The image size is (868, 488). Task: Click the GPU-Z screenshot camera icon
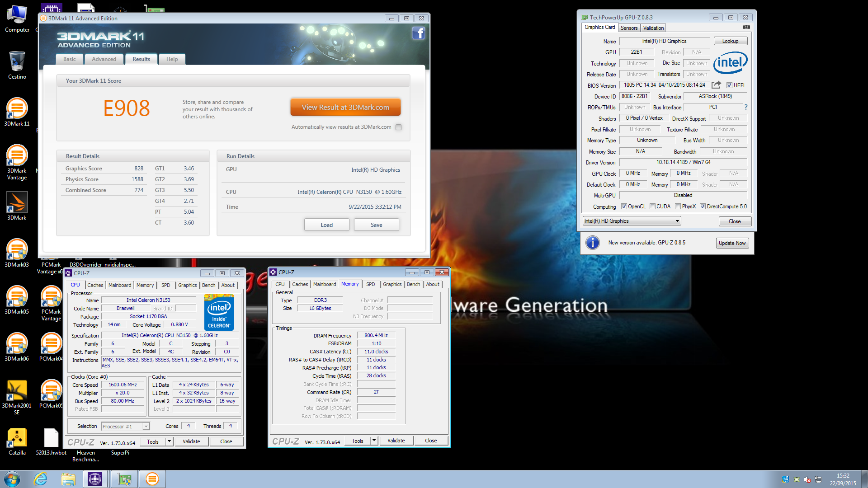click(x=746, y=27)
